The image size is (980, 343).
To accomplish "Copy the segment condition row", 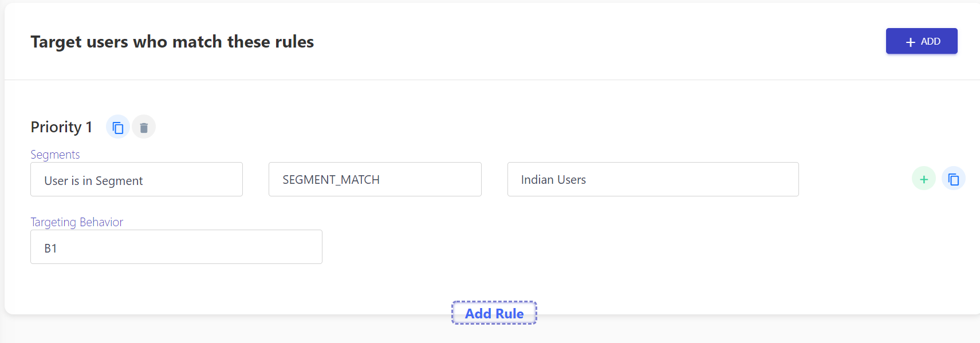I will click(x=953, y=179).
